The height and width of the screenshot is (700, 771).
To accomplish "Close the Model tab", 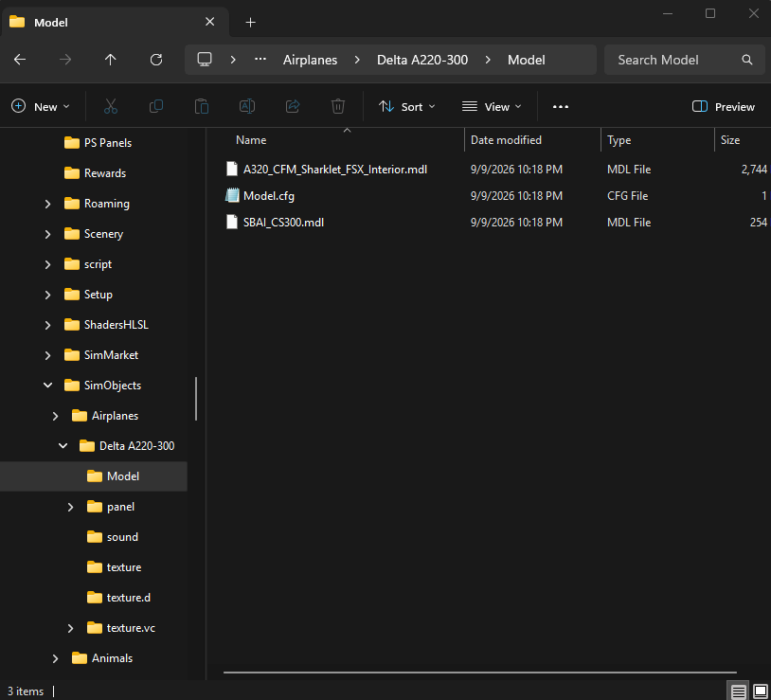I will point(209,22).
